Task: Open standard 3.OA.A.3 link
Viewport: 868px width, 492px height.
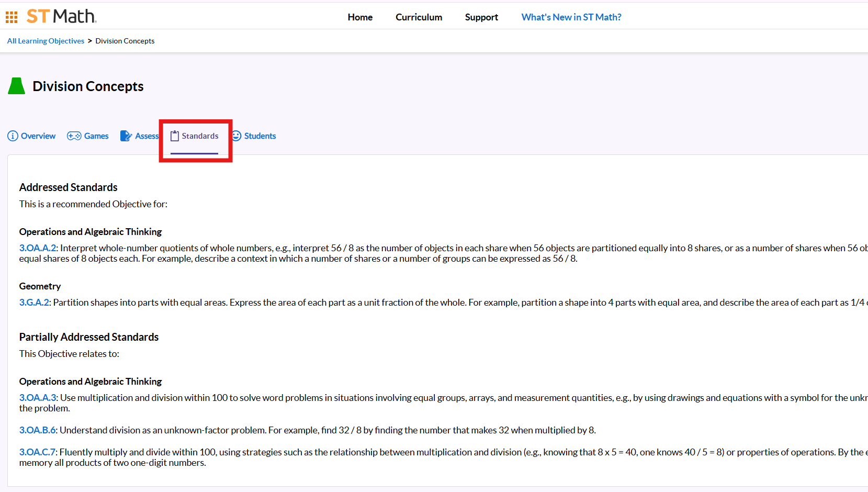Action: pos(37,398)
